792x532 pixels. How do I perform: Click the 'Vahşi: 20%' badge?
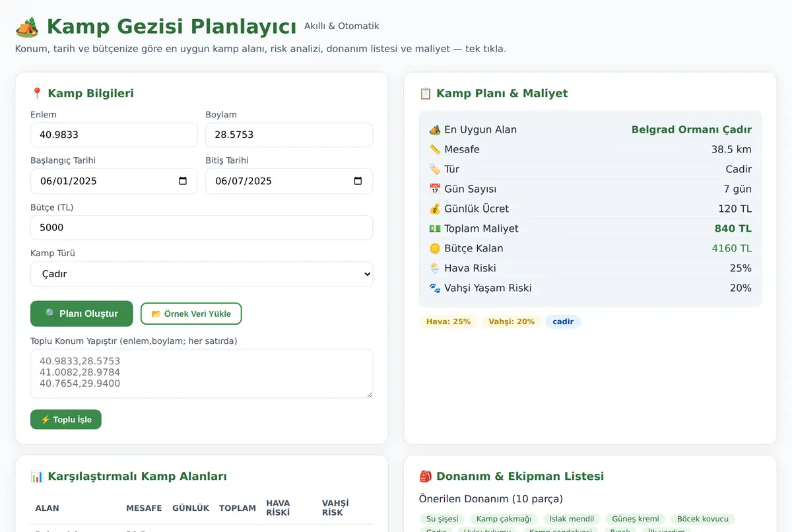tap(511, 321)
